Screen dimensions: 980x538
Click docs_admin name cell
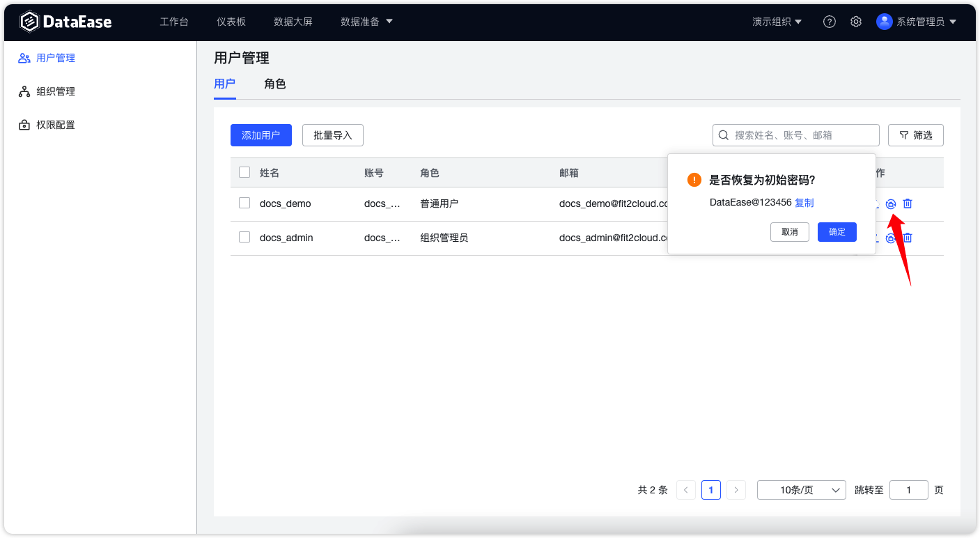click(286, 238)
